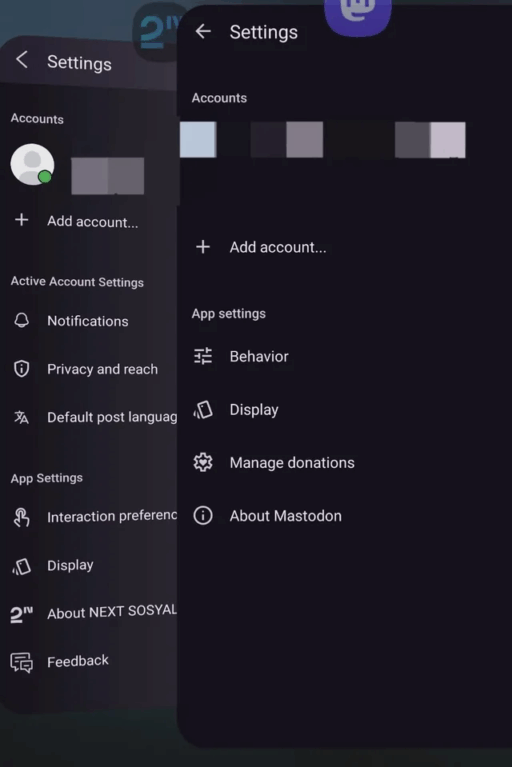The image size is (512, 767).
Task: Click the Display theme icon in Mastodon
Action: [x=202, y=410]
